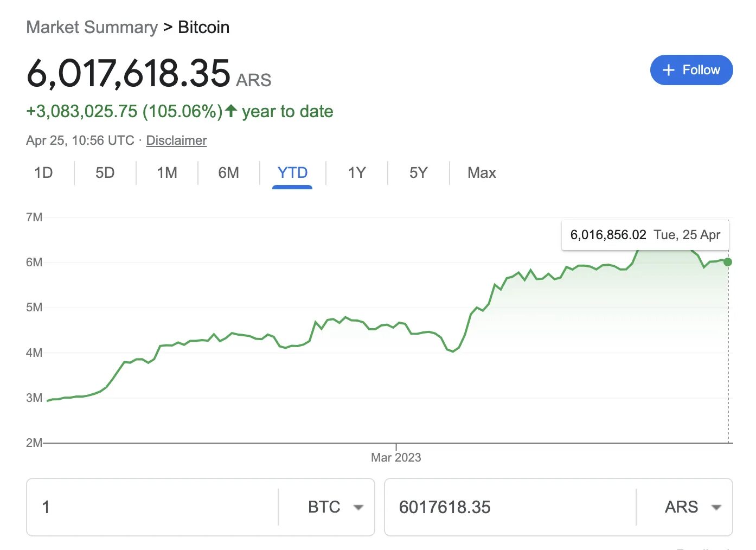Click the Market Summary breadcrumb link
Screen dimensions: 756x550
(92, 27)
